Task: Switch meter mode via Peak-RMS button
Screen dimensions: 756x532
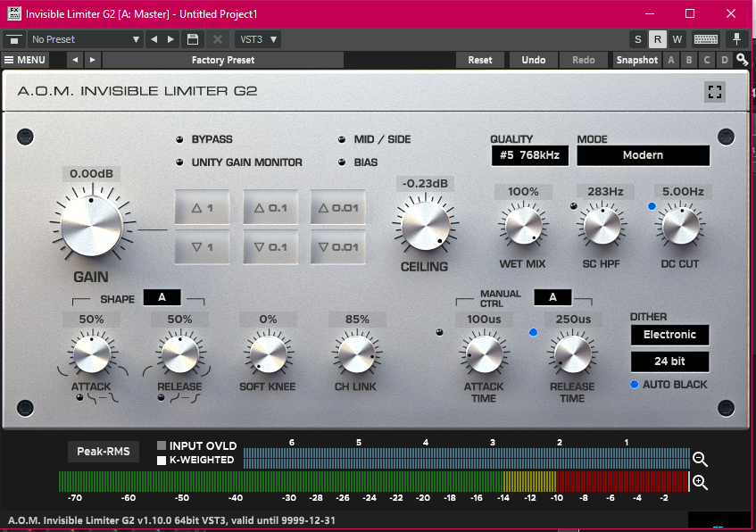Action: pos(104,452)
